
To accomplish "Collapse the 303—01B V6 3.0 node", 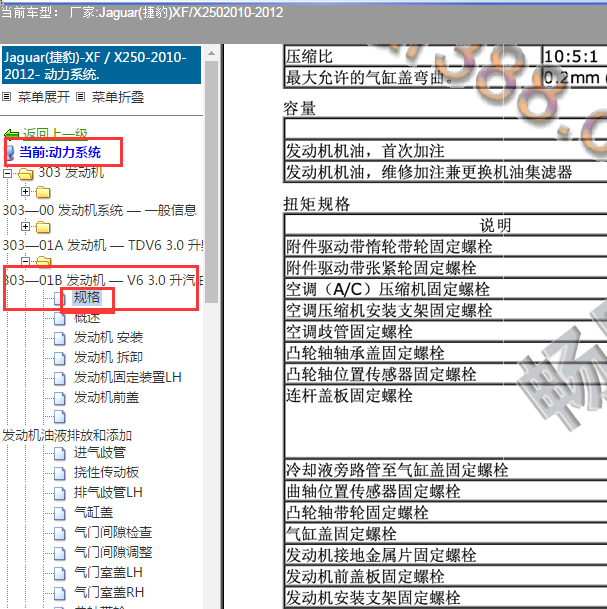I will (x=25, y=261).
